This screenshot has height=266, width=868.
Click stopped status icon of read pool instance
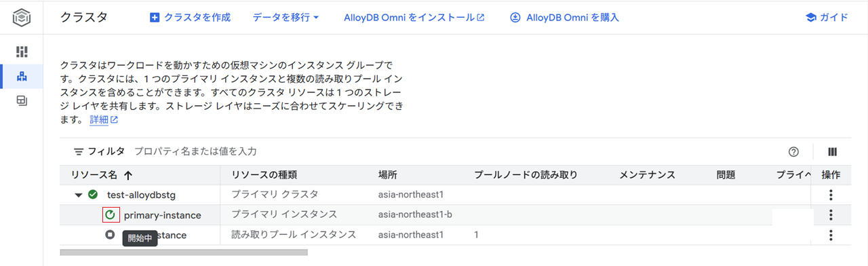110,235
